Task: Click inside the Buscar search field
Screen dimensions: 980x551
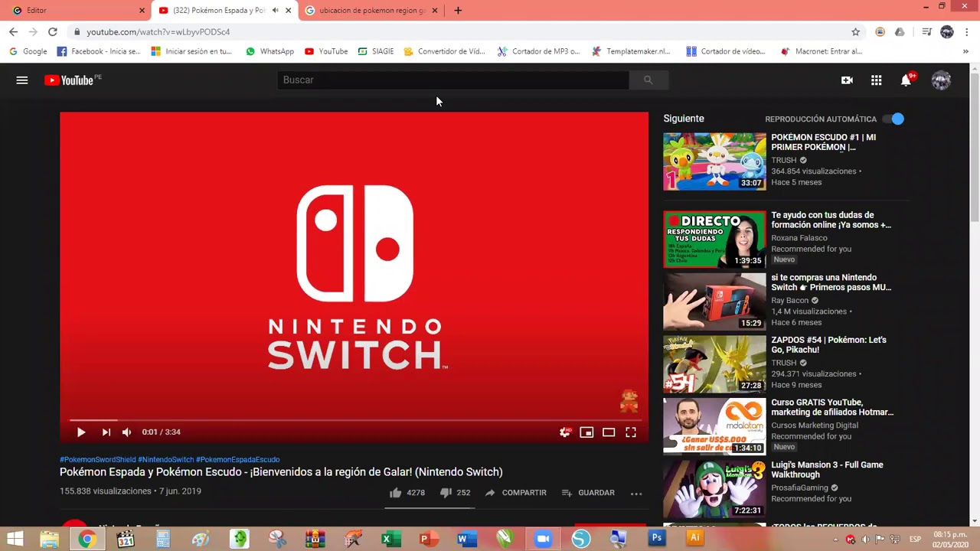Action: pos(452,80)
